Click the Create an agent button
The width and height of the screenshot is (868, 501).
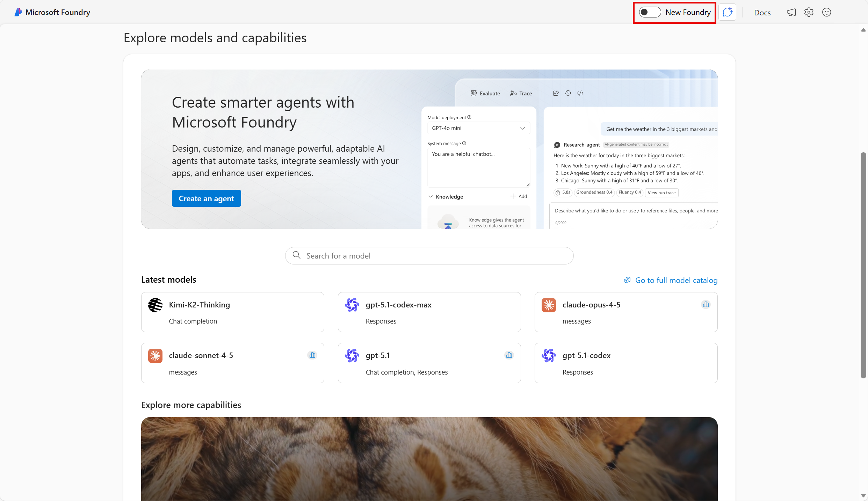206,198
